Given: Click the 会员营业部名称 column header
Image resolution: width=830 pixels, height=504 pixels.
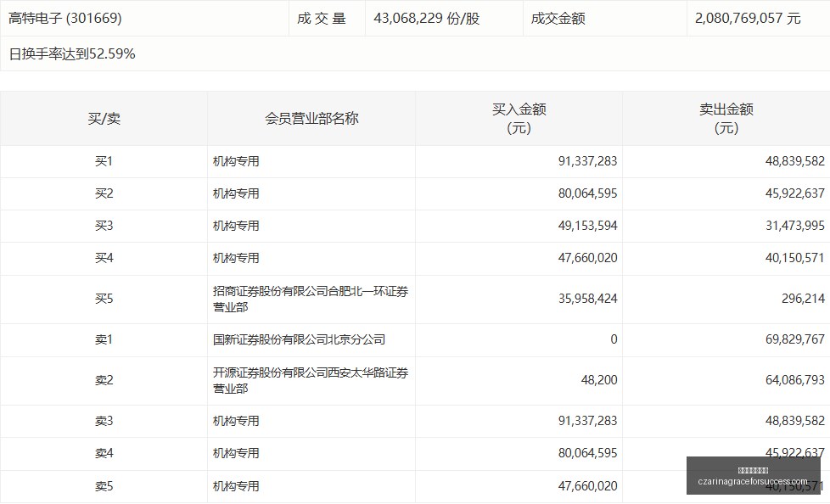Looking at the screenshot, I should coord(311,118).
